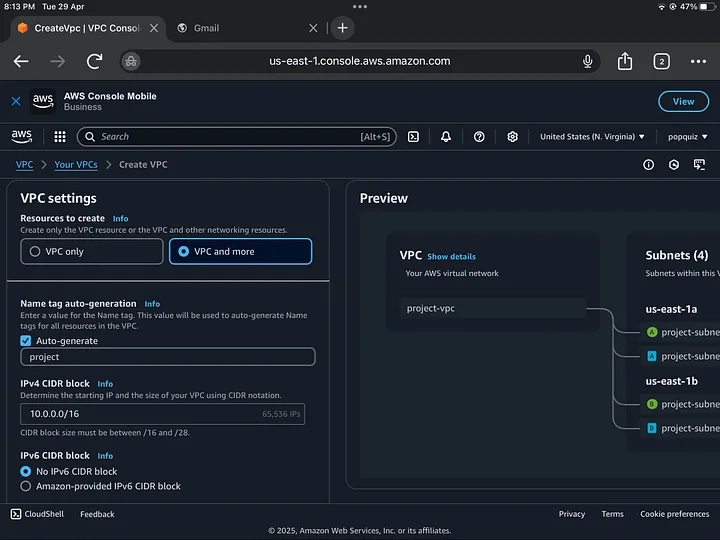Dismiss the AWS Console Mobile banner
Viewport: 720px width, 540px height.
[x=16, y=101]
